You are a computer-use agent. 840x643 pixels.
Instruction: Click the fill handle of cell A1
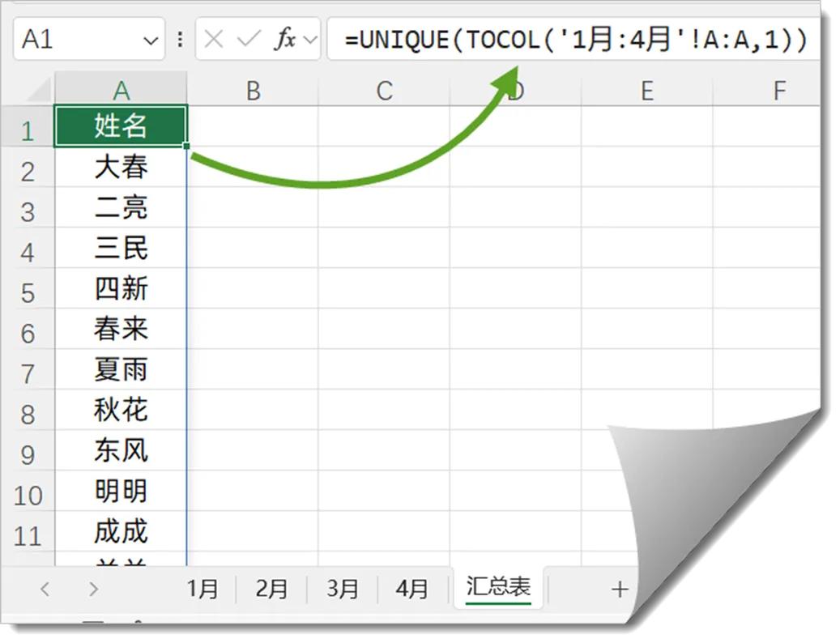coord(186,146)
